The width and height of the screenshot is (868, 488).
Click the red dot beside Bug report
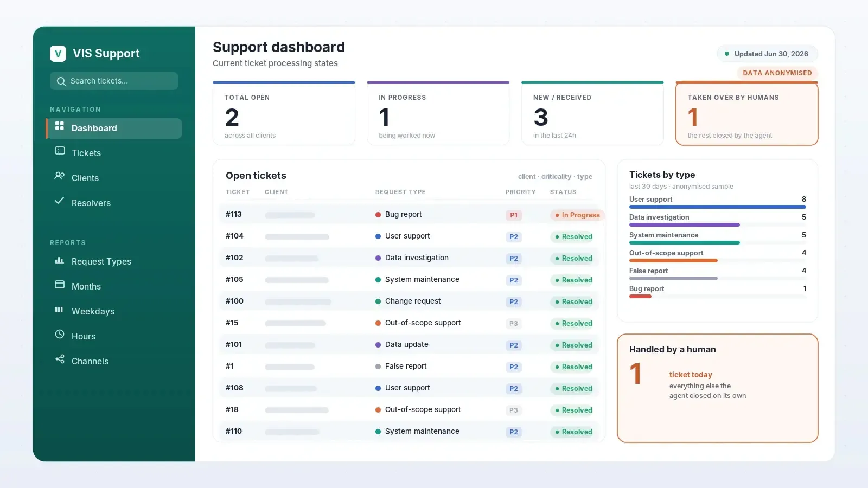point(378,215)
